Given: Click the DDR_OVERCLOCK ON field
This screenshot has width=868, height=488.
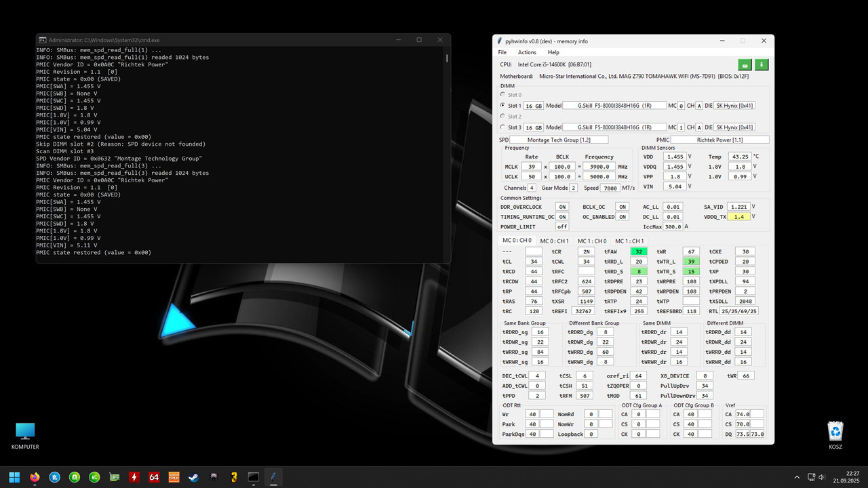Looking at the screenshot, I should (x=562, y=207).
